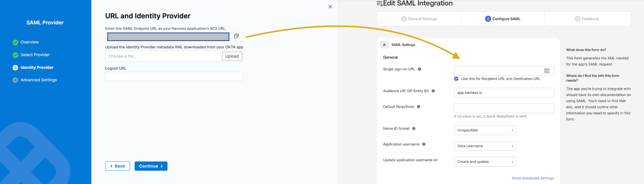Close the SAML Provider dialog
Screen dimensions: 644x184
[330, 7]
